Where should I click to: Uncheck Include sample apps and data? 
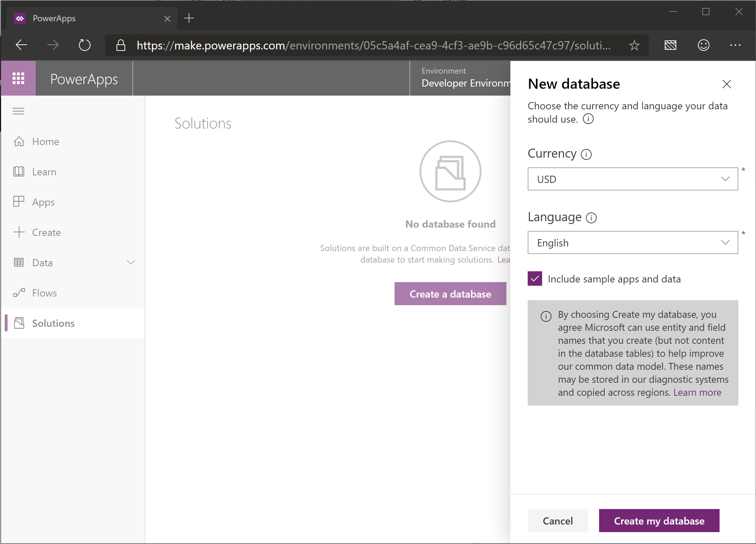click(535, 279)
